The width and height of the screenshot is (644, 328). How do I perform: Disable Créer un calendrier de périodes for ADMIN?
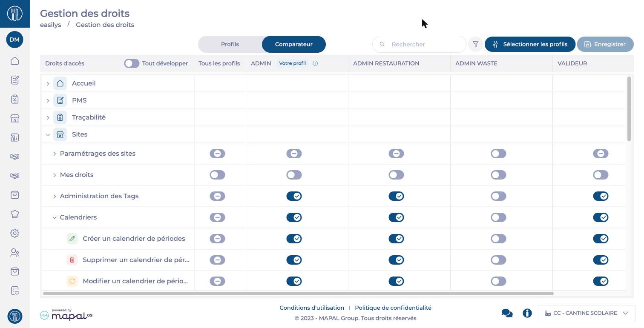pos(294,239)
